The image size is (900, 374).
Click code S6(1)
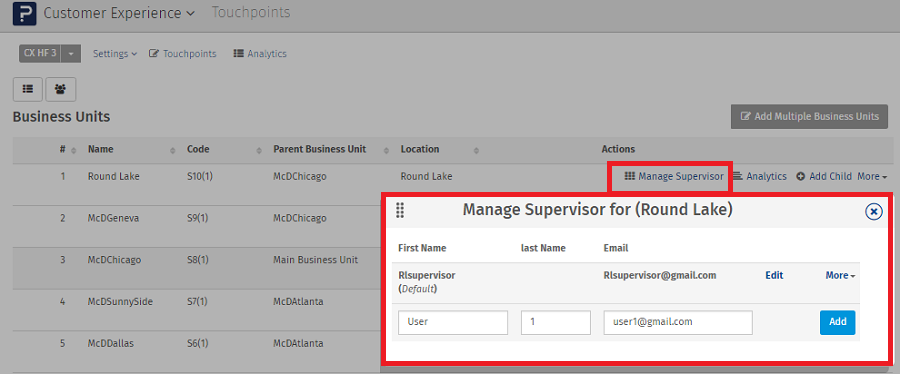click(x=198, y=344)
